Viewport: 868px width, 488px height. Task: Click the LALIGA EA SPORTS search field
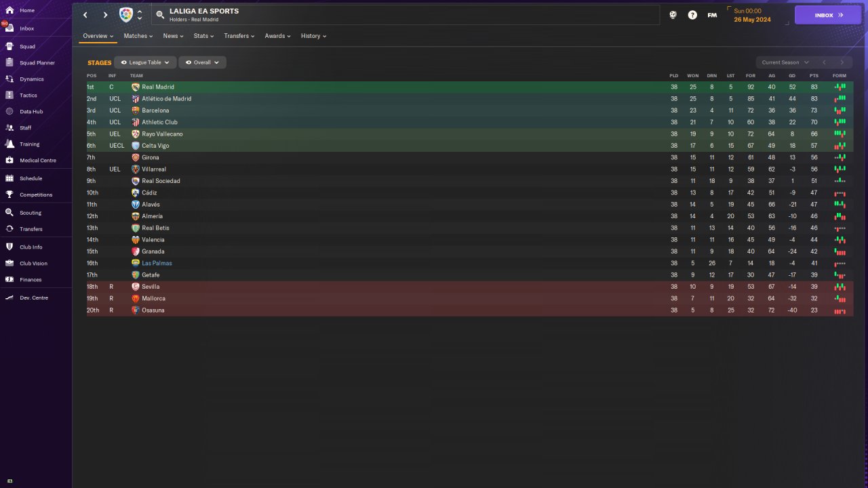point(406,15)
